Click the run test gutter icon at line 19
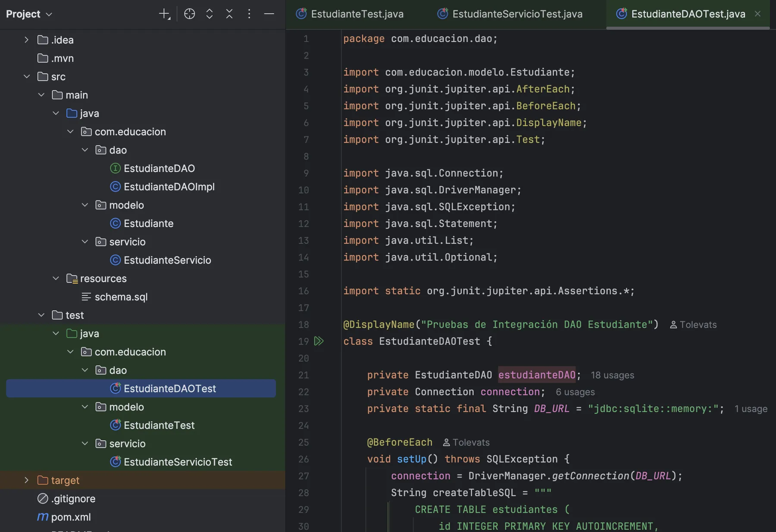The image size is (776, 532). click(x=319, y=341)
